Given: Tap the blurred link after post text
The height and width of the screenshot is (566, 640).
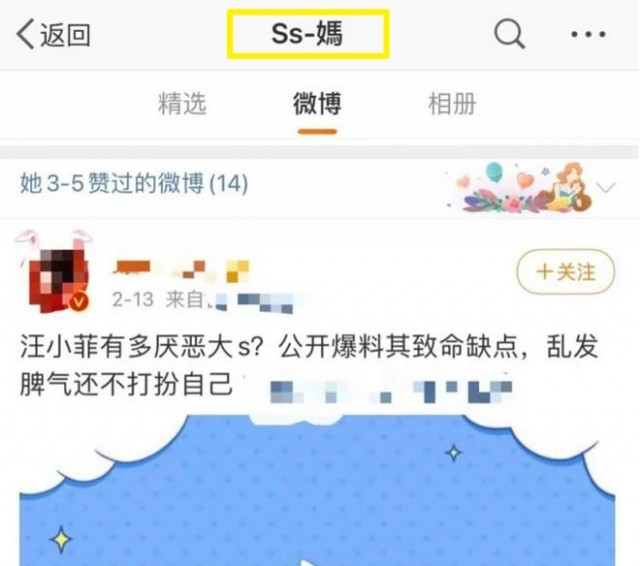Looking at the screenshot, I should tap(391, 391).
